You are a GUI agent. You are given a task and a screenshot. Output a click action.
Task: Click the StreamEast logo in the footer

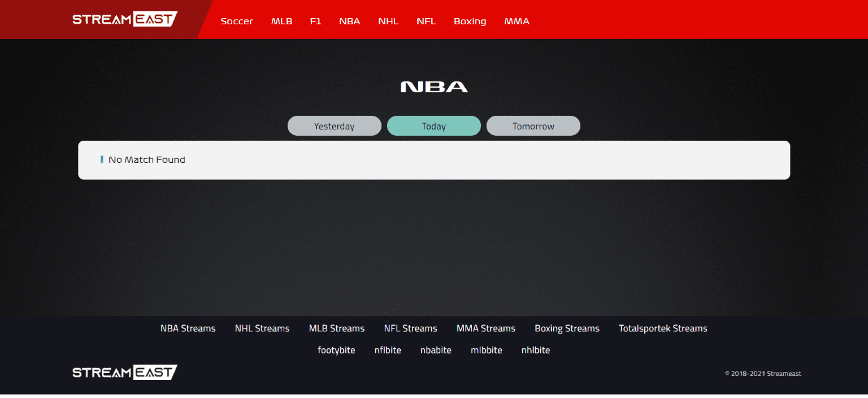point(124,371)
